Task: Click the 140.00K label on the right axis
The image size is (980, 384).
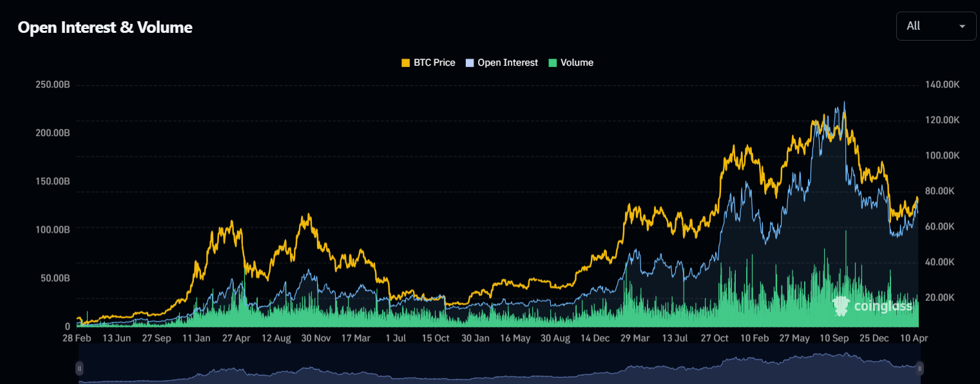Action: pyautogui.click(x=942, y=84)
